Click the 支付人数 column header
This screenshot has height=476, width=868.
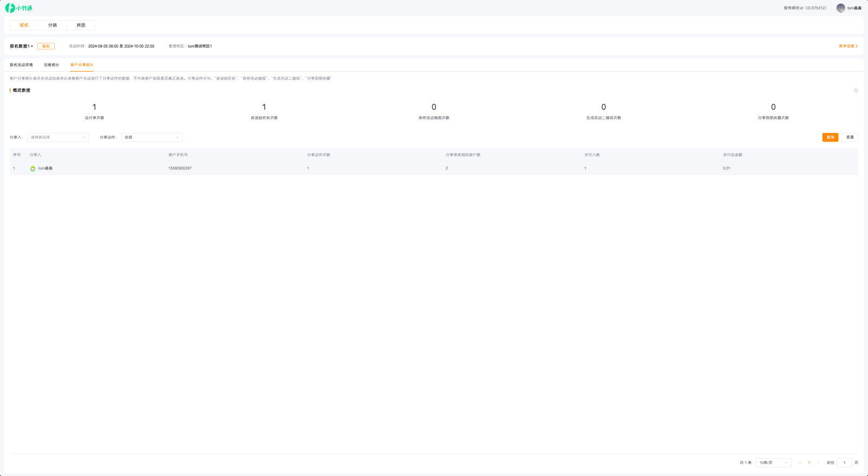click(x=592, y=155)
